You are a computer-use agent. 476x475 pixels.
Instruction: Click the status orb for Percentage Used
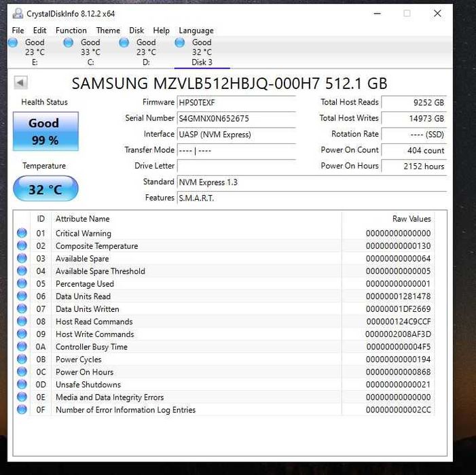click(x=22, y=283)
